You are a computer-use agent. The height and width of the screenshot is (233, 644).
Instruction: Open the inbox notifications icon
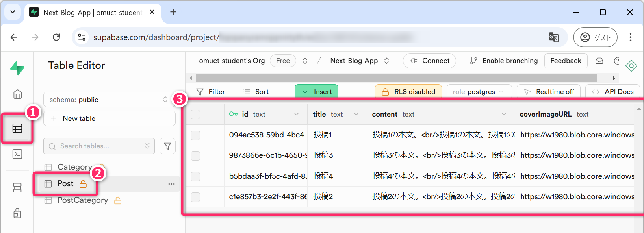tap(599, 61)
